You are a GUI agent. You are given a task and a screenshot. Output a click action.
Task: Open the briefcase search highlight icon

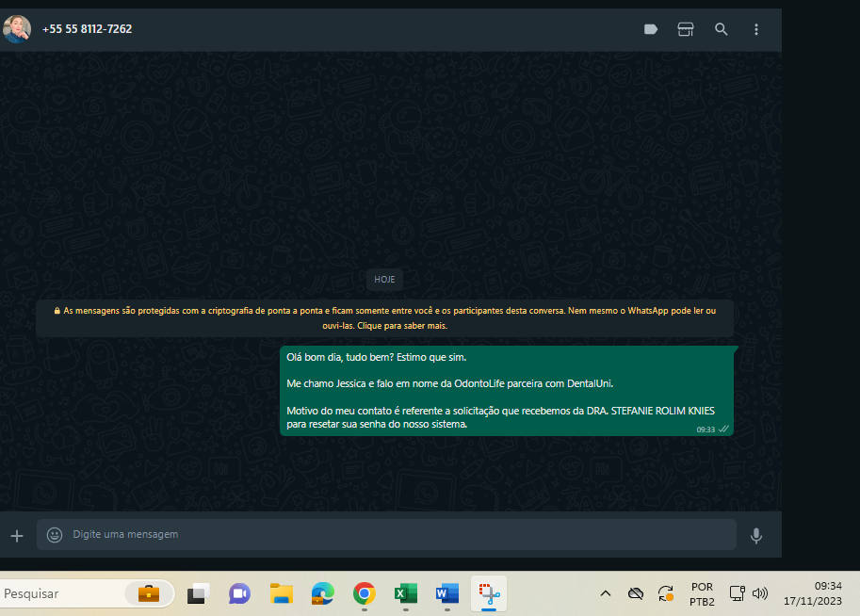click(149, 593)
